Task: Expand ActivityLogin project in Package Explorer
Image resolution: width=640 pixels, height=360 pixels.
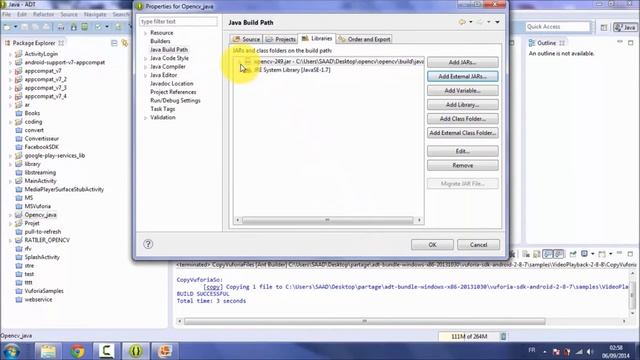Action: (x=10, y=54)
